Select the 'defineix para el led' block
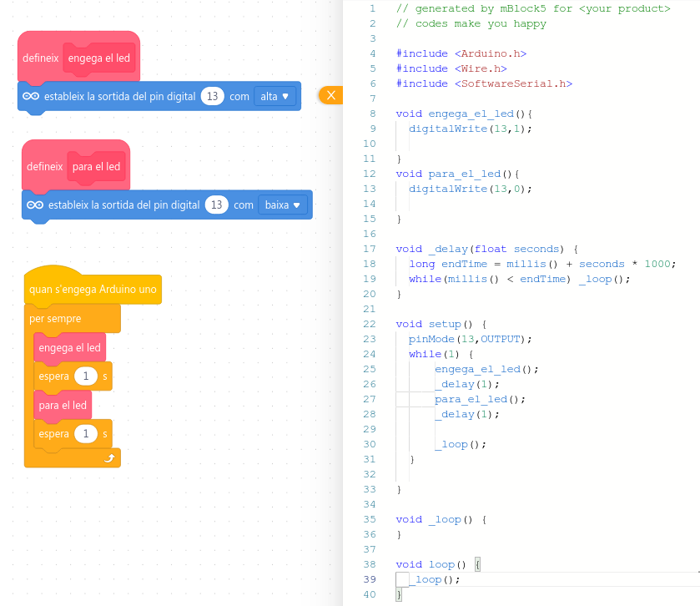700x606 pixels. [x=44, y=167]
